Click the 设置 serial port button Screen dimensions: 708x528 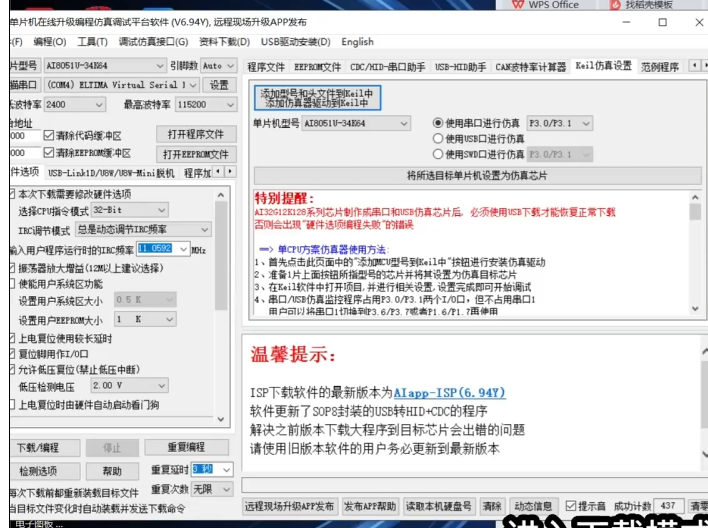tap(219, 85)
